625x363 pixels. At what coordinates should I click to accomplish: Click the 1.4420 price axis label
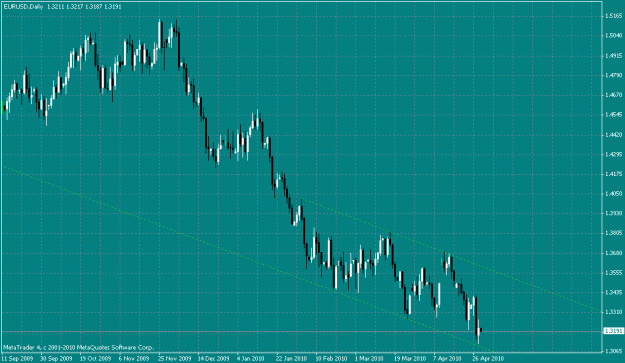614,135
